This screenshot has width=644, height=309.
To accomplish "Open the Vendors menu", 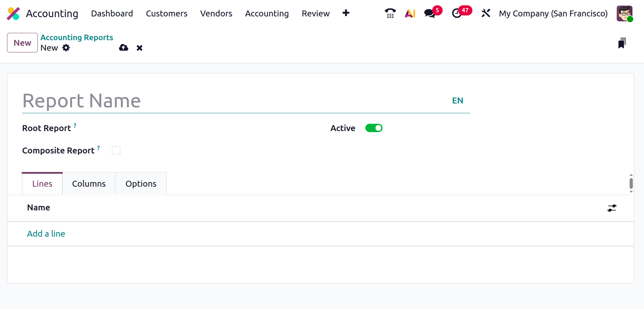I will [216, 13].
